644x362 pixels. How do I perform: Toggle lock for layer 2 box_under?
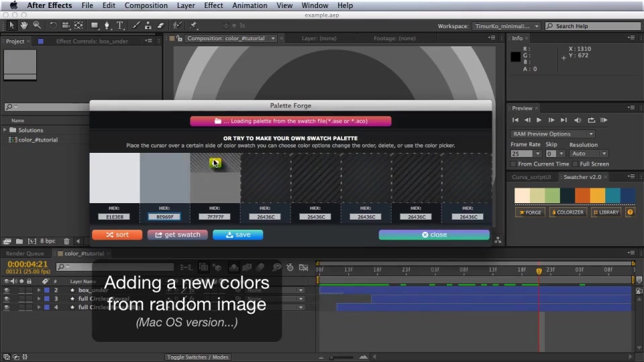click(29, 290)
